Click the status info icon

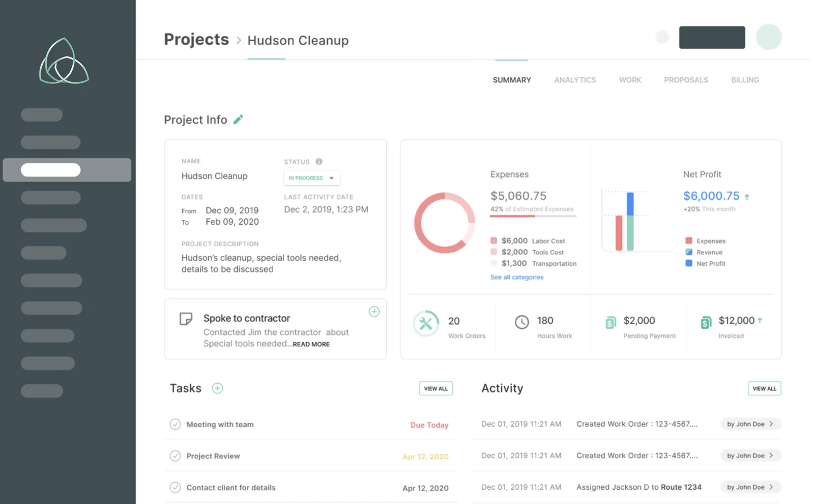[319, 161]
